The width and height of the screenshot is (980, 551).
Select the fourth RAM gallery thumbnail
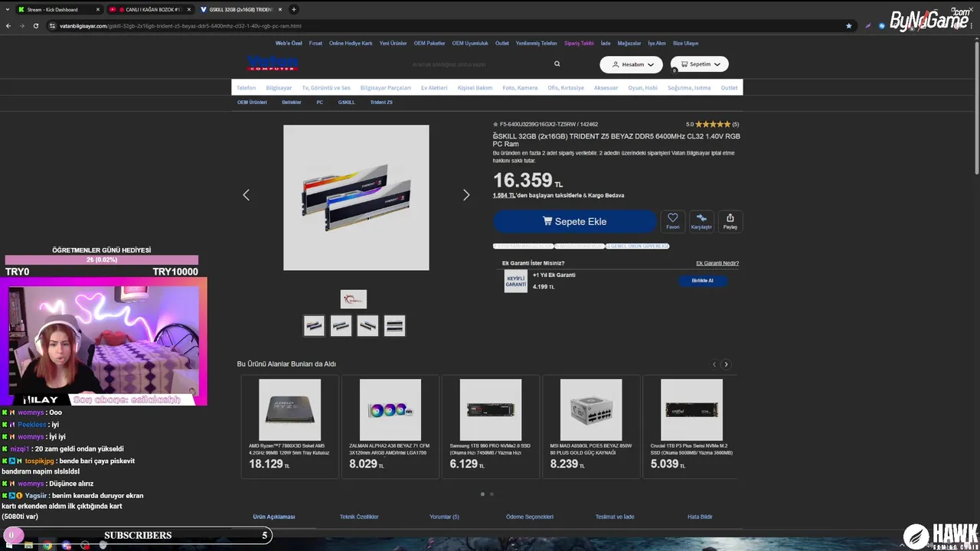(394, 326)
